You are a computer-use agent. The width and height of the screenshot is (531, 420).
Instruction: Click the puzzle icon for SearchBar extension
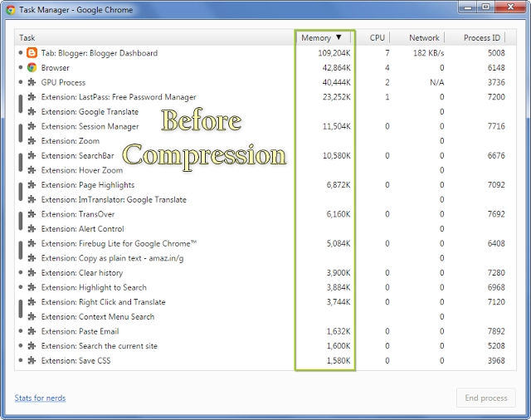[x=32, y=155]
